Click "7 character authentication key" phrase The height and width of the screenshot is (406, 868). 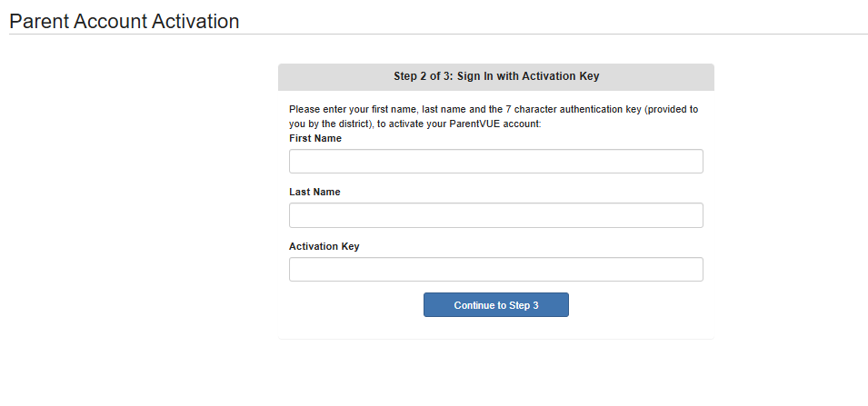[574, 109]
